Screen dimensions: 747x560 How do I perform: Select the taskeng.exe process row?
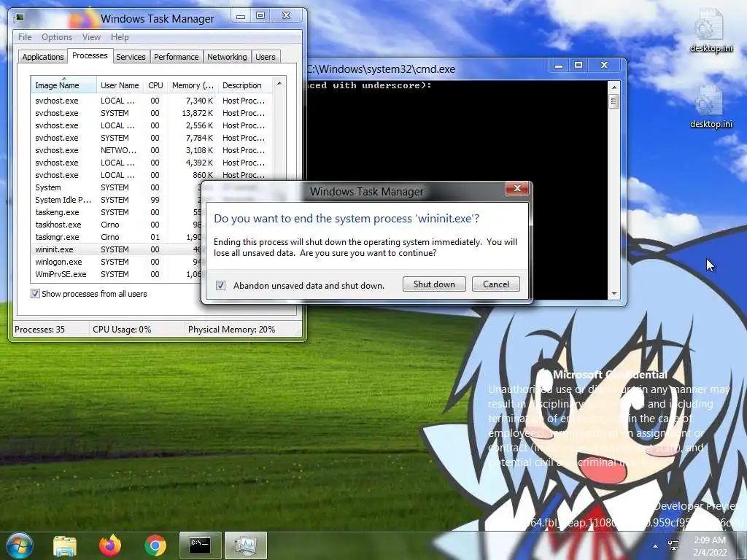(116, 212)
